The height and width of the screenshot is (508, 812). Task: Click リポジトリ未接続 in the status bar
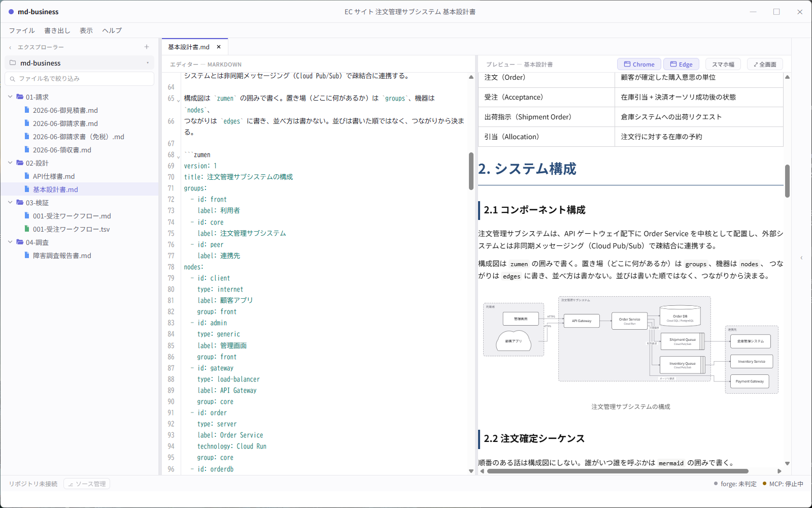[33, 484]
